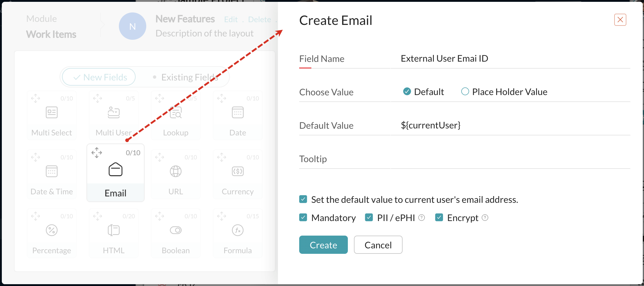The image size is (644, 286).
Task: Pick the Currency field icon
Action: pos(238,171)
